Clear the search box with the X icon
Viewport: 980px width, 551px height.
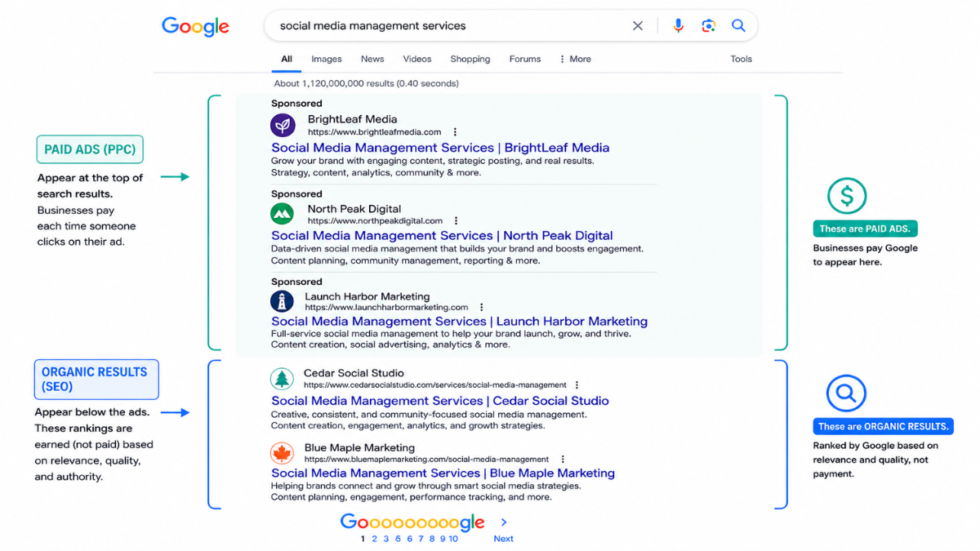(x=638, y=26)
